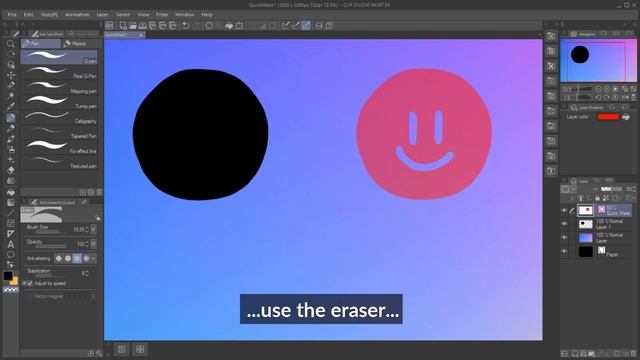This screenshot has height=360, width=640.
Task: Open the Layer menu
Action: tap(102, 14)
